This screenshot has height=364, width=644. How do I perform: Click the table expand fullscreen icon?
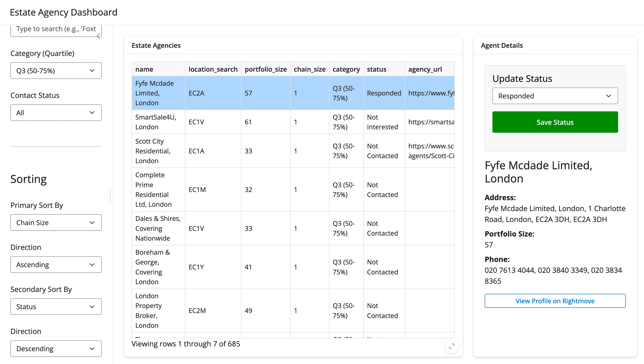(451, 346)
